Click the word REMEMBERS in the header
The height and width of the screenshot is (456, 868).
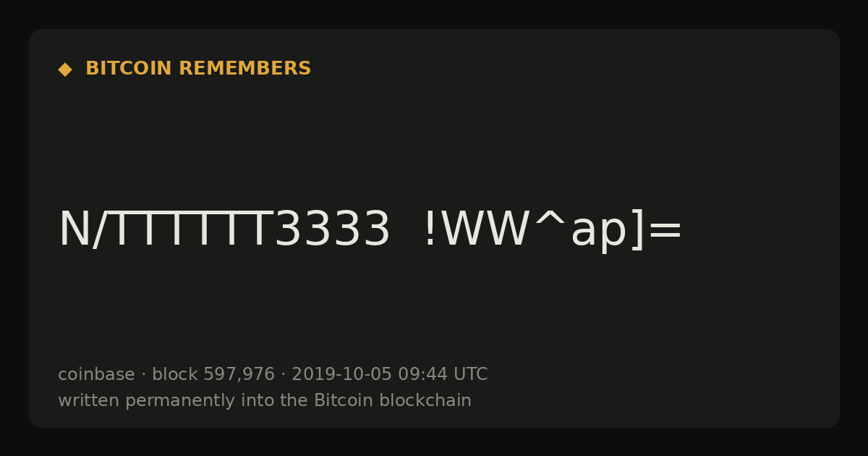(x=245, y=69)
